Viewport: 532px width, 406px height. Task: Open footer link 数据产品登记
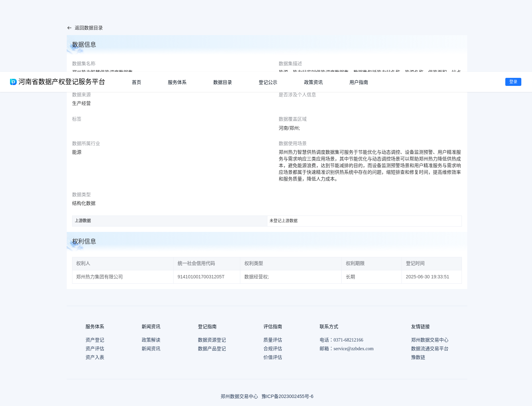[x=212, y=349]
